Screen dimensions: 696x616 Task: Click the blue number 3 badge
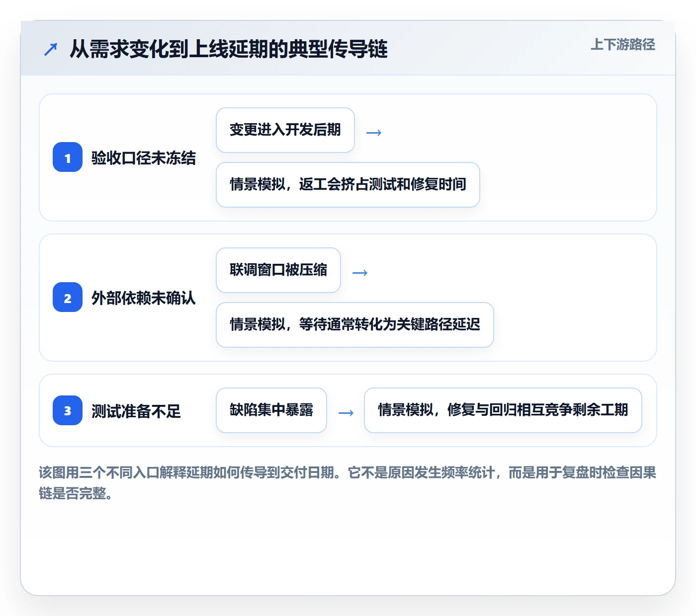[x=68, y=410]
